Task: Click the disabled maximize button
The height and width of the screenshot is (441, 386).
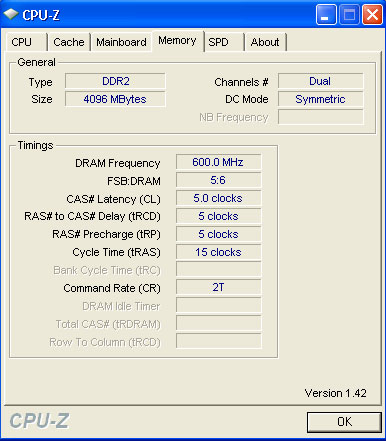Action: click(x=349, y=15)
